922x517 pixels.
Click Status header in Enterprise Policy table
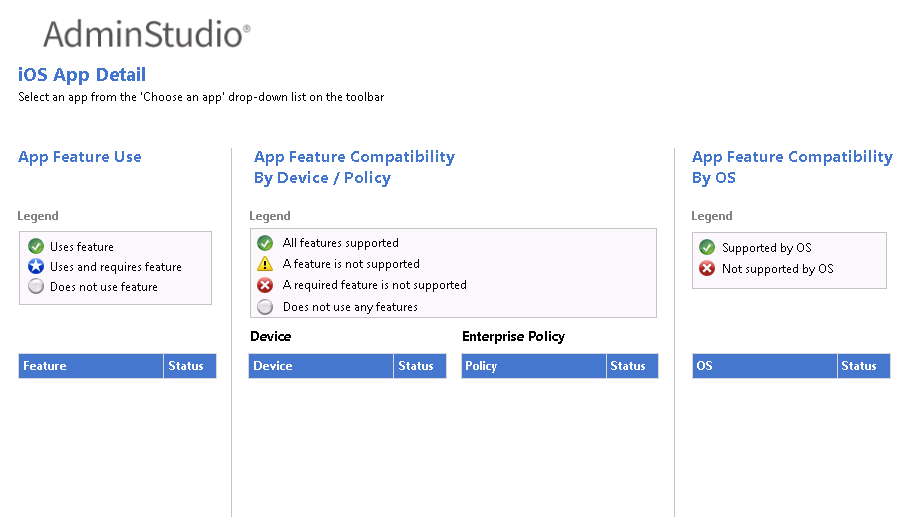(x=631, y=366)
